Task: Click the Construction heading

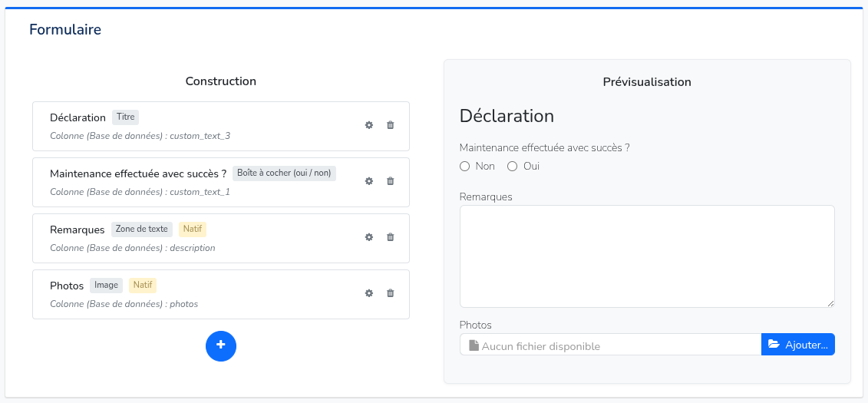Action: (221, 81)
